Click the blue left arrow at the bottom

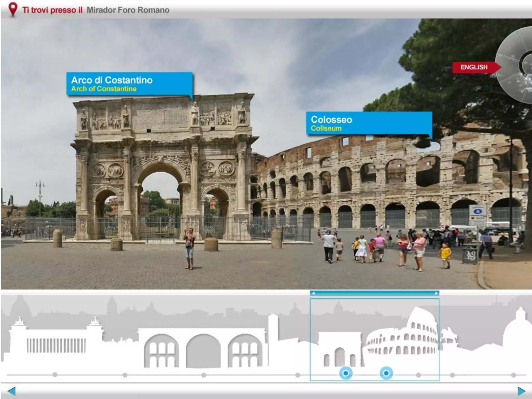coord(11,391)
